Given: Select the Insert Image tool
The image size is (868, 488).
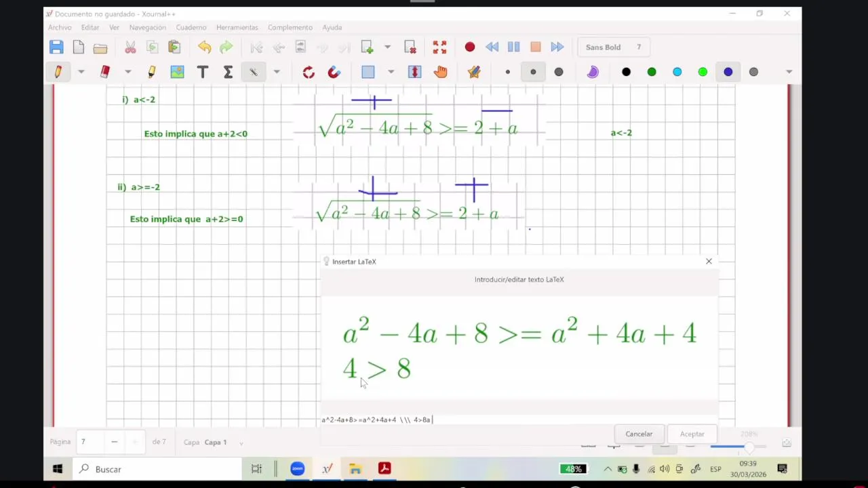Looking at the screenshot, I should pos(177,72).
